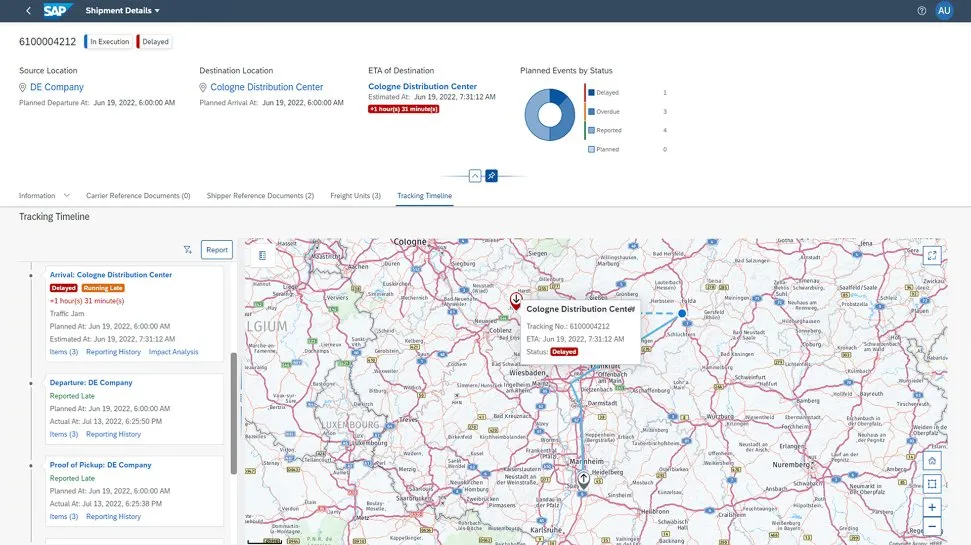Viewport: 971px width, 545px height.
Task: Expand the map to full screen
Action: [931, 255]
